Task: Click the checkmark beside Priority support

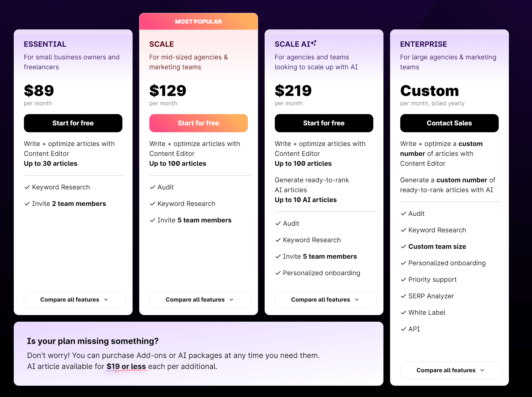Action: 403,280
